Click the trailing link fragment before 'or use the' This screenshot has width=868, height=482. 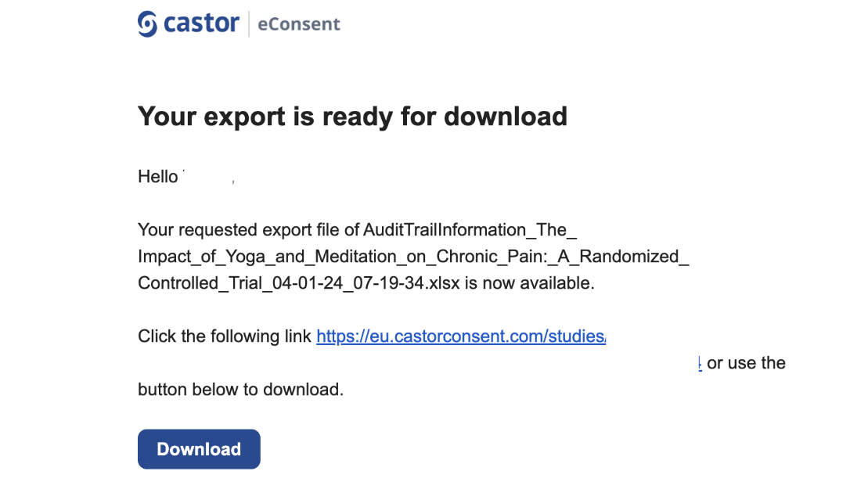[x=701, y=363]
